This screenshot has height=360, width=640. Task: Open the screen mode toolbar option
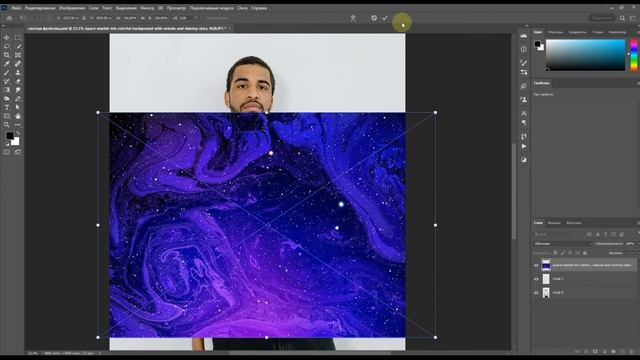[18, 152]
